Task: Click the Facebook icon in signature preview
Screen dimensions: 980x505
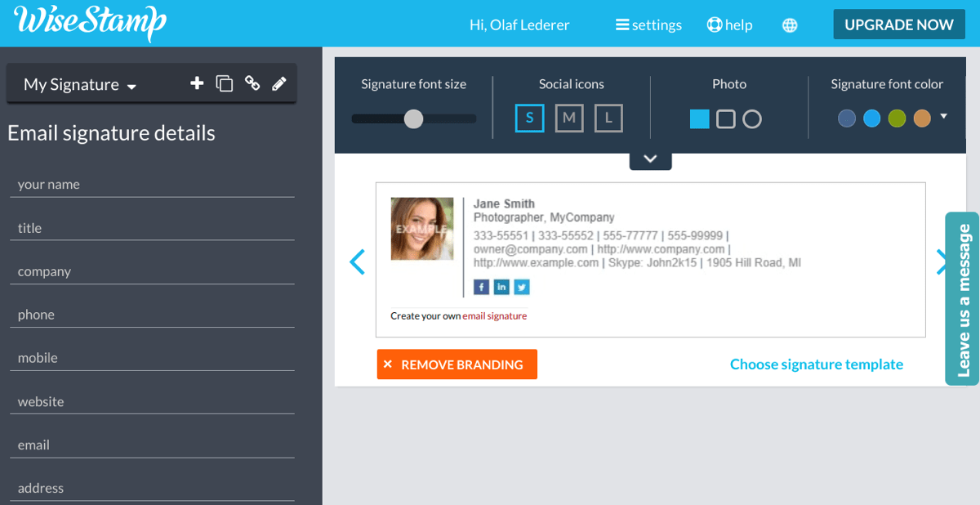Action: 482,287
